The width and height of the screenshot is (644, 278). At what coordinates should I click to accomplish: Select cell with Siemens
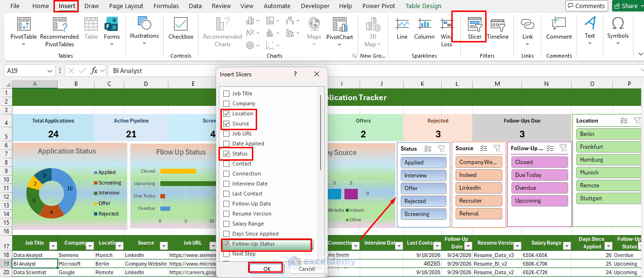(75, 255)
